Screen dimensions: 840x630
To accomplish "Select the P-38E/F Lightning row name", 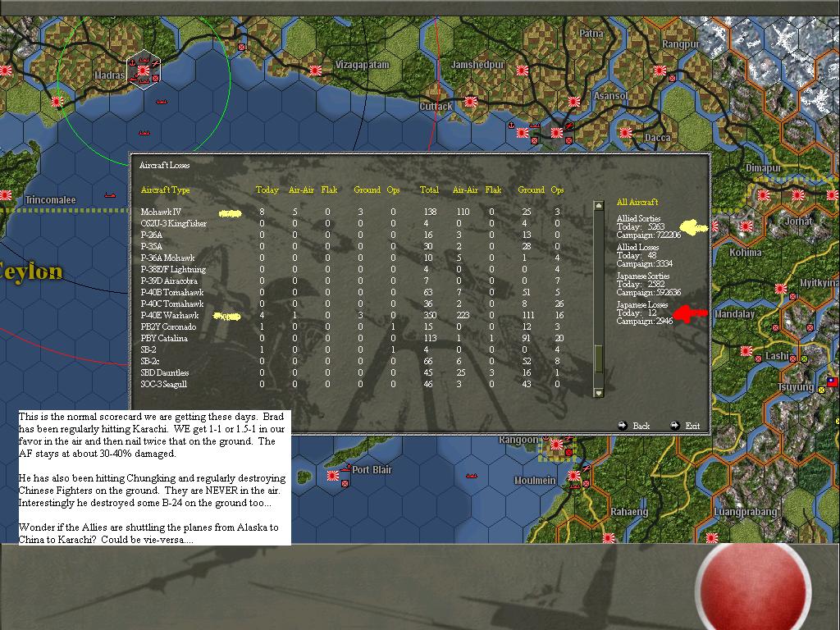I will (x=173, y=269).
